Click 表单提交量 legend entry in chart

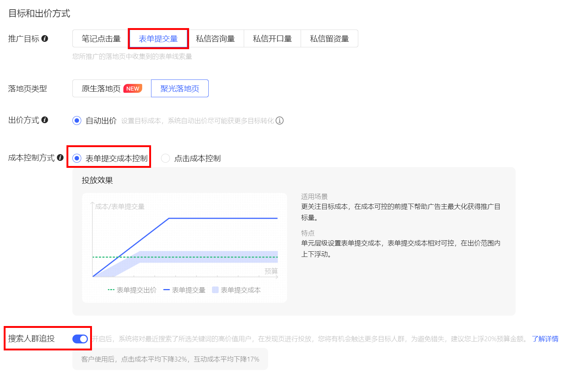point(184,290)
